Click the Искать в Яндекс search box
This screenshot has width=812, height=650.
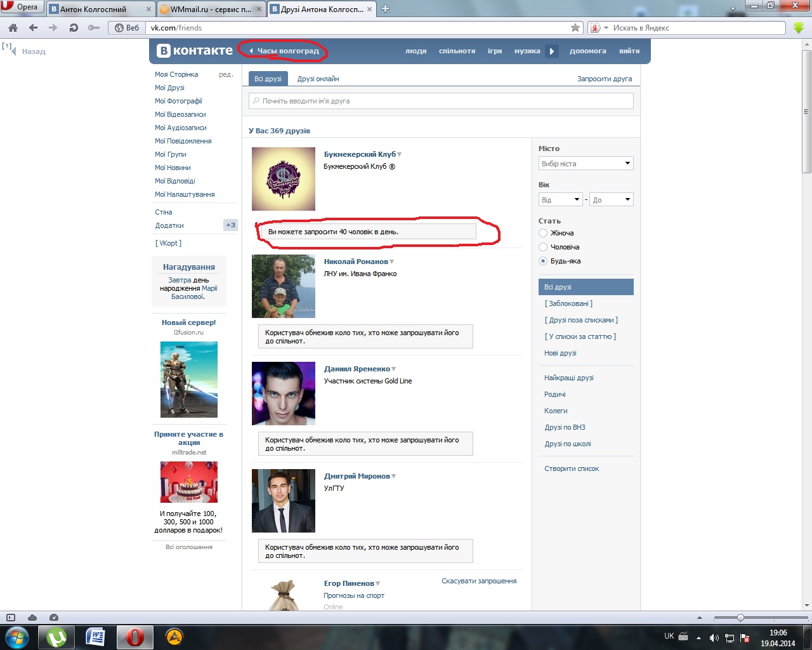(x=698, y=28)
